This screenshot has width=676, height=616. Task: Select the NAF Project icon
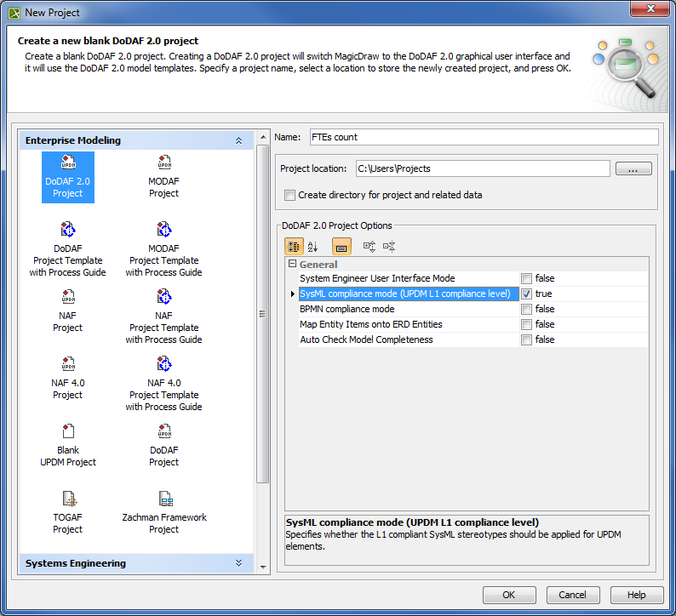pos(68,311)
